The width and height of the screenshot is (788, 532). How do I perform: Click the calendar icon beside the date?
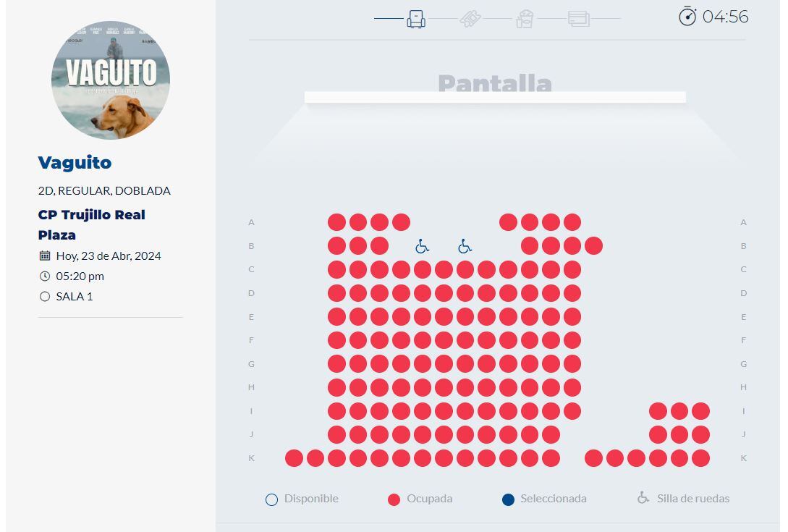click(45, 256)
